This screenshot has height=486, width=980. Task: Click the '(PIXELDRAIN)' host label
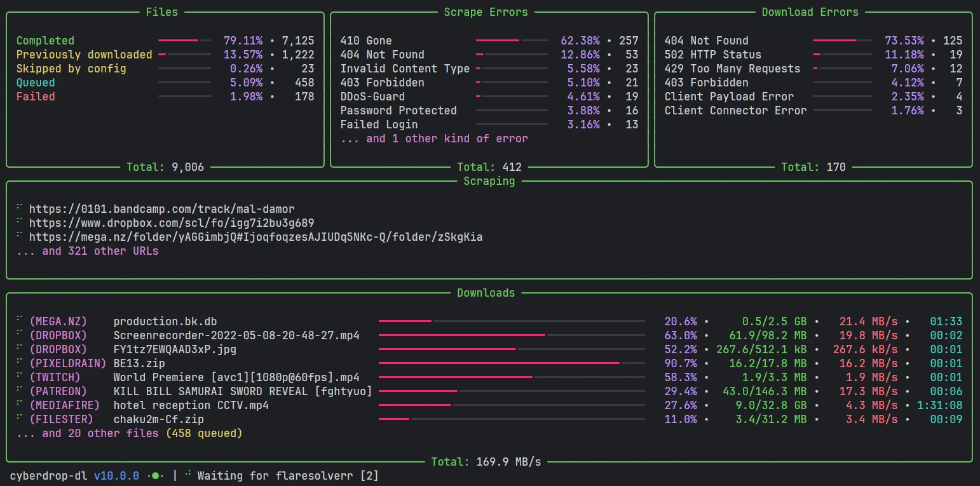tap(68, 363)
